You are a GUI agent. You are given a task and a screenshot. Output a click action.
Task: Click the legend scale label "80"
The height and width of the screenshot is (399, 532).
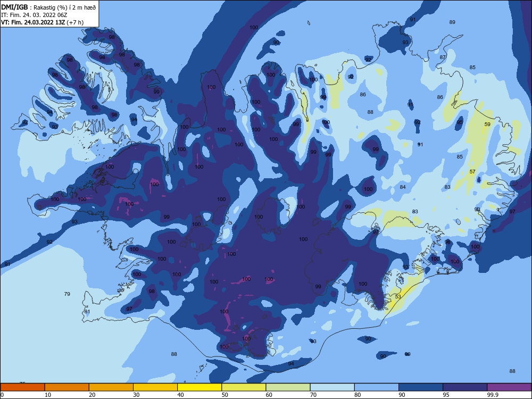358,395
